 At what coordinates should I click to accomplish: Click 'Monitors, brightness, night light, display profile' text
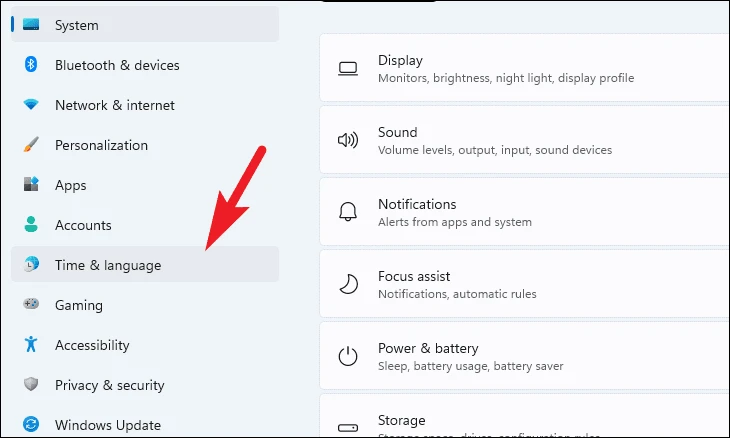pyautogui.click(x=506, y=78)
